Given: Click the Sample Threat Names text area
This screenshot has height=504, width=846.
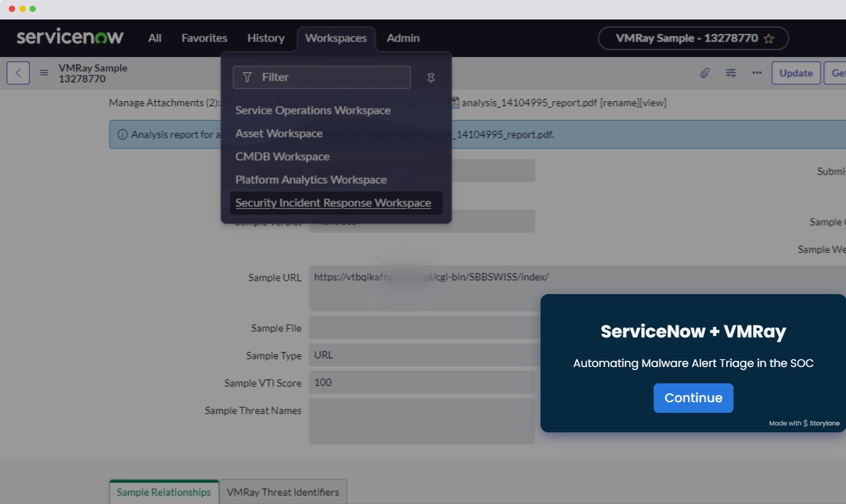Looking at the screenshot, I should 422,421.
